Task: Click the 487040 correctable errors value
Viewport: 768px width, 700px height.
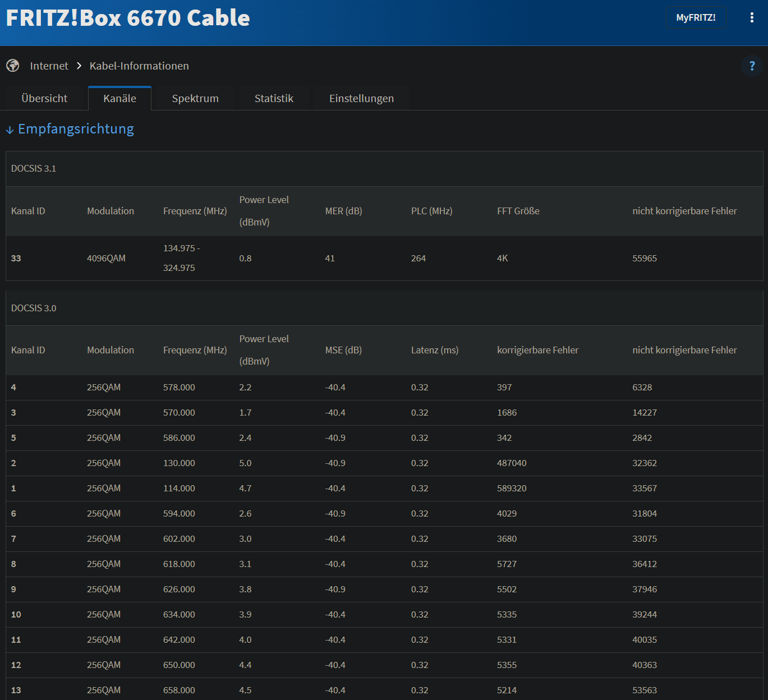Action: [x=512, y=463]
